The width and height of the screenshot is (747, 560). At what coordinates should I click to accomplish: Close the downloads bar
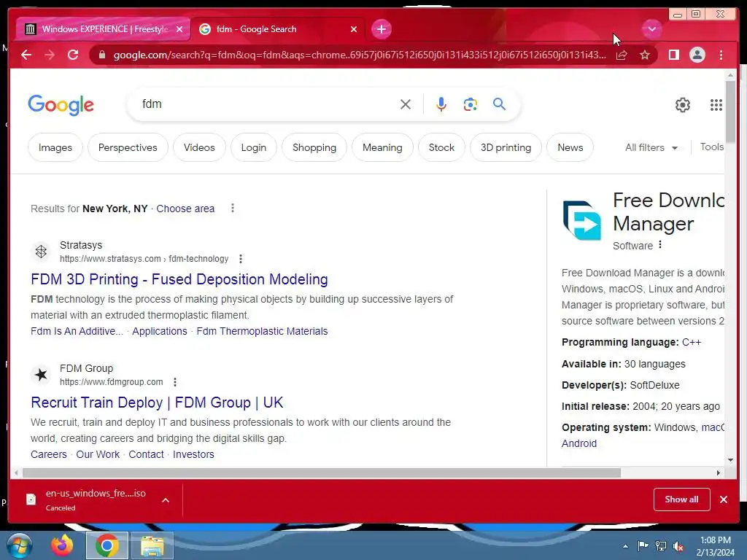pos(724,499)
